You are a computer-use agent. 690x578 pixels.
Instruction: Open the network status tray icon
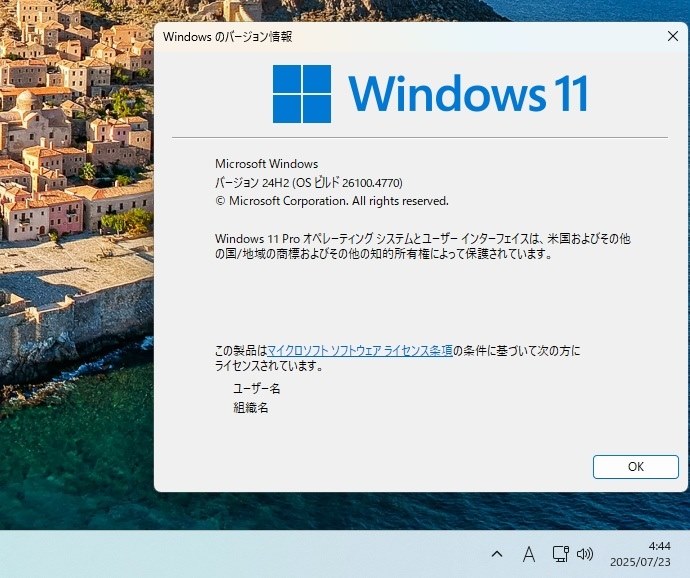pyautogui.click(x=560, y=554)
